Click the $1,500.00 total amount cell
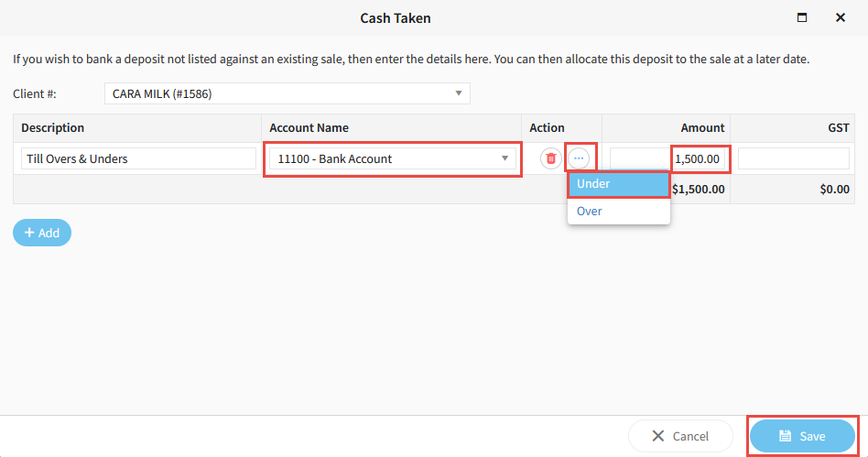The width and height of the screenshot is (868, 457). (x=698, y=190)
